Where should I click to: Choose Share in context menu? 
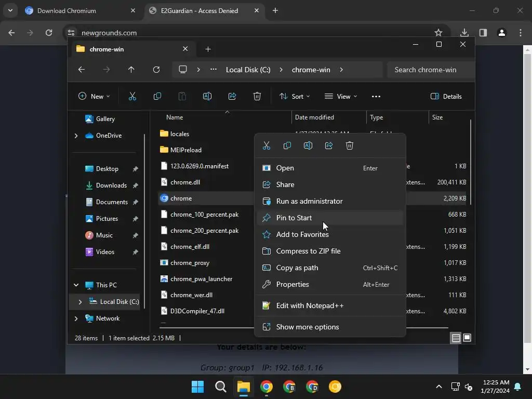click(x=330, y=184)
